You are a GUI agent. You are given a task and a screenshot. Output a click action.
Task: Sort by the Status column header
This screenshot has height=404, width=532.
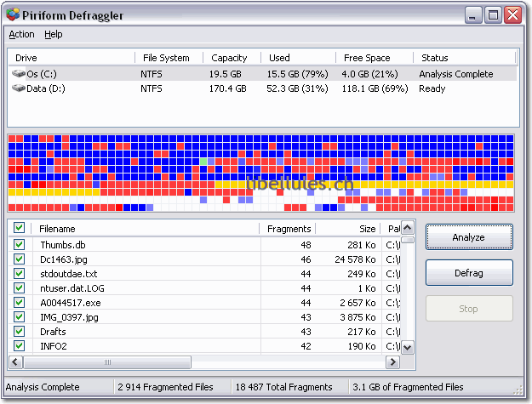click(465, 58)
